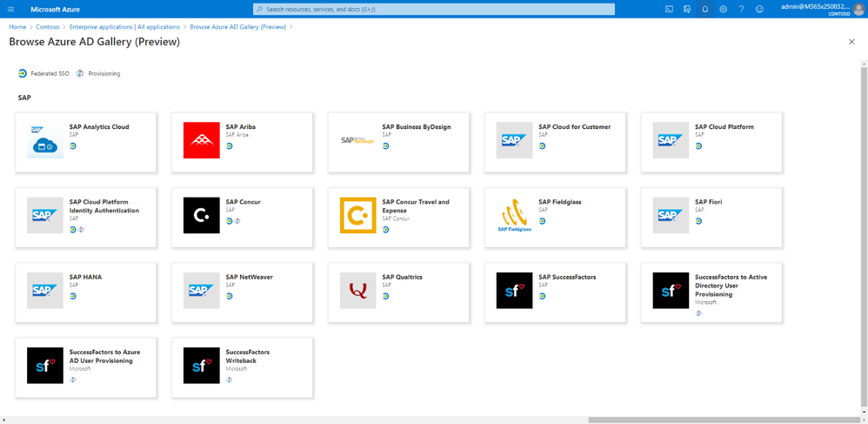Click SAP Concur Travel and Expense logo
Image resolution: width=868 pixels, height=424 pixels.
(357, 215)
